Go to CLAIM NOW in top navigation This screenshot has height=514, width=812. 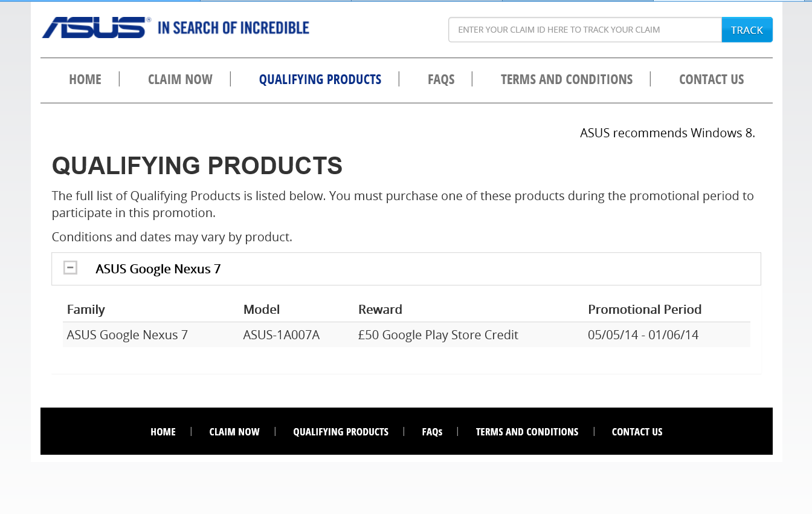(x=180, y=79)
